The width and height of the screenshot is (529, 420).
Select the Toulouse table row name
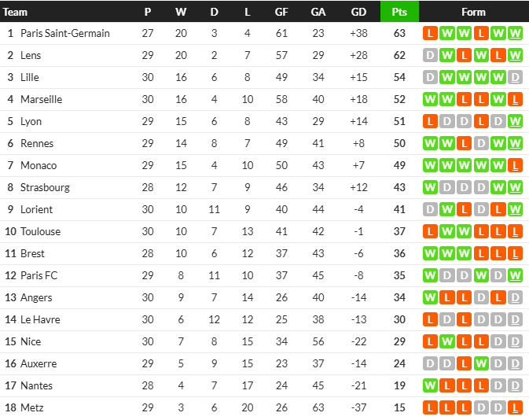pyautogui.click(x=41, y=231)
